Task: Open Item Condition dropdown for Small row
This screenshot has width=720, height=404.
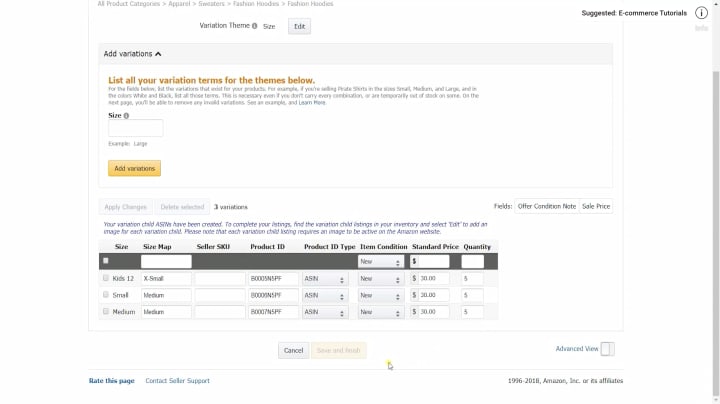Action: (380, 296)
